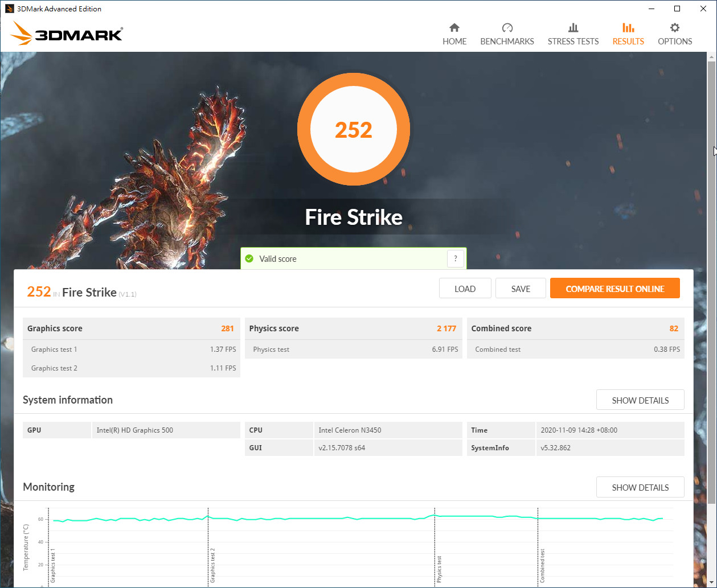Click the orange Results chart icon
717x588 pixels.
(x=628, y=28)
